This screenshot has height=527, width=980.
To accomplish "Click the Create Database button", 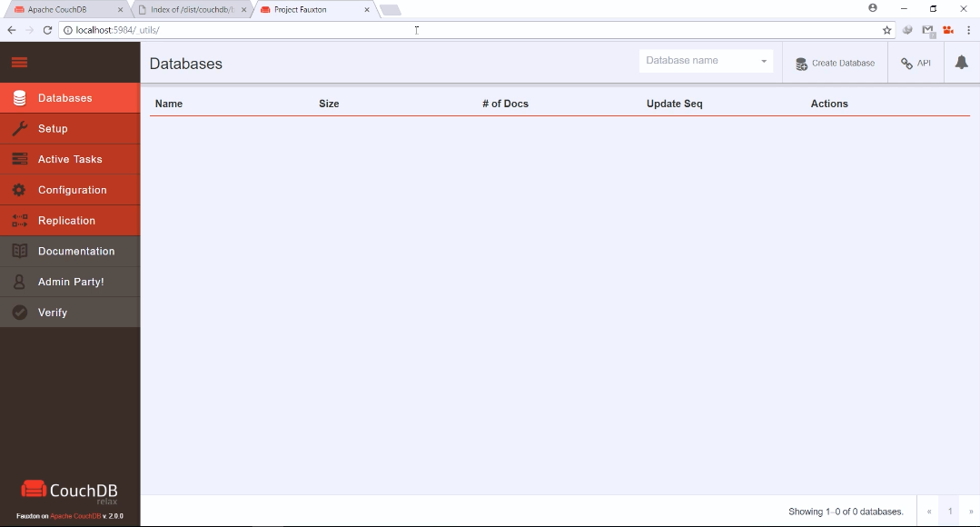I will point(834,63).
